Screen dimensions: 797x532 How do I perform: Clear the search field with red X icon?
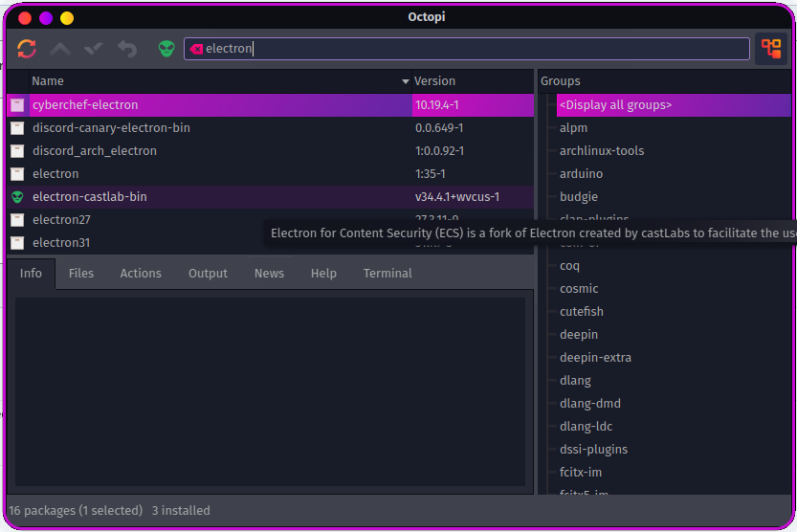click(x=196, y=49)
